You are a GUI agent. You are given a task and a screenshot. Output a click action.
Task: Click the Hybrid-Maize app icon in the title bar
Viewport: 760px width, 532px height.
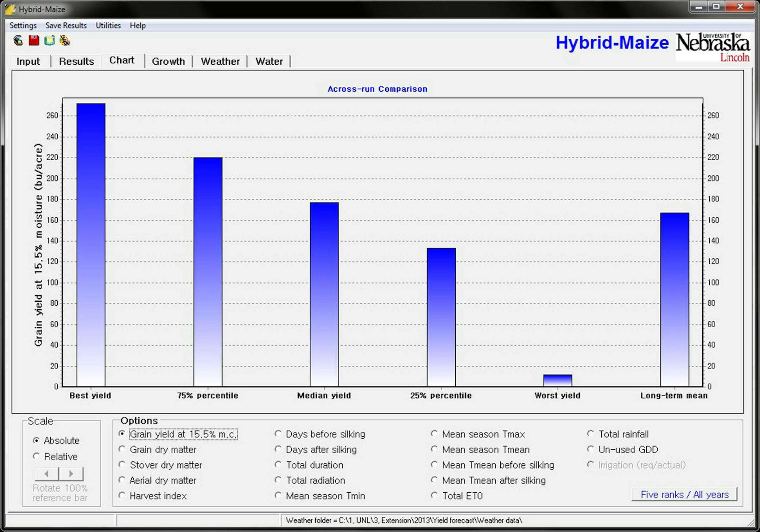pos(11,9)
